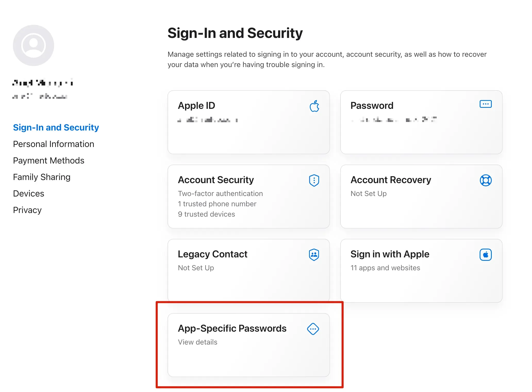Click the Sign in with Apple icon

(485, 255)
